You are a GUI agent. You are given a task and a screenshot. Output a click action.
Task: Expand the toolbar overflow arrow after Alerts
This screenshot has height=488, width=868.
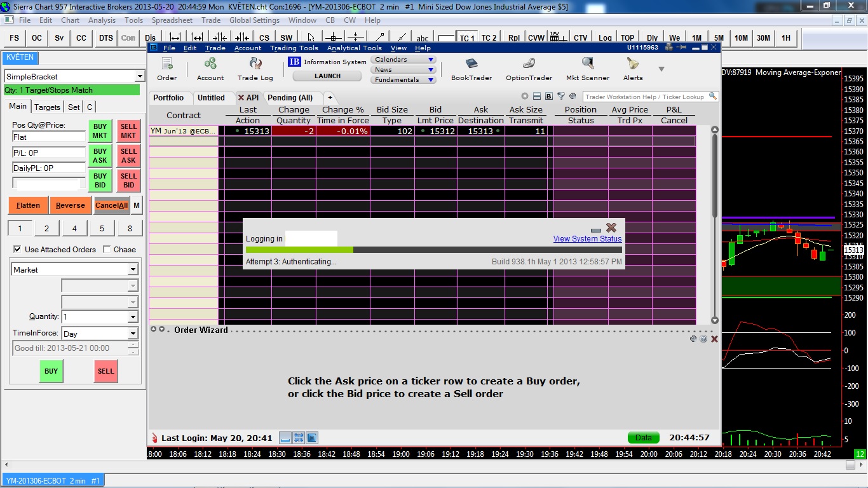coord(661,69)
